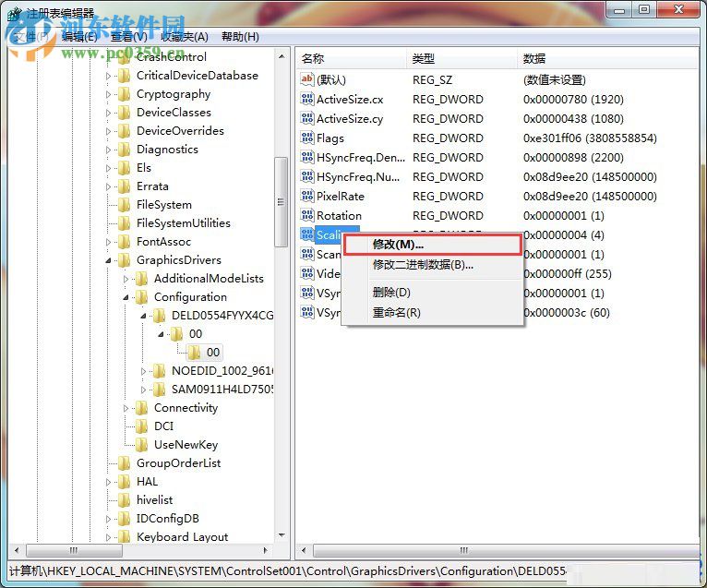Viewport: 707px width, 588px height.
Task: Click the 0x00000780 (1920) data cell
Action: point(573,99)
